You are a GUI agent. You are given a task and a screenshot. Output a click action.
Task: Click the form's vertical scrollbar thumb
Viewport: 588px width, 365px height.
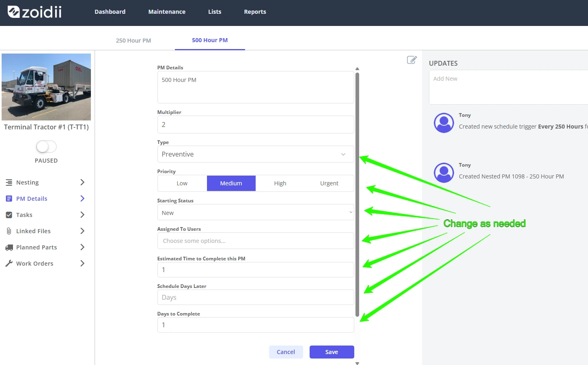(357, 195)
